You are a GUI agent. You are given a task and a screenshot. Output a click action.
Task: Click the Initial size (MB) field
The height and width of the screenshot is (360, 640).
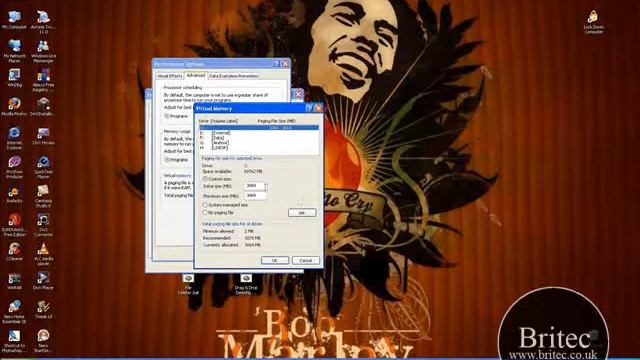[x=255, y=186]
